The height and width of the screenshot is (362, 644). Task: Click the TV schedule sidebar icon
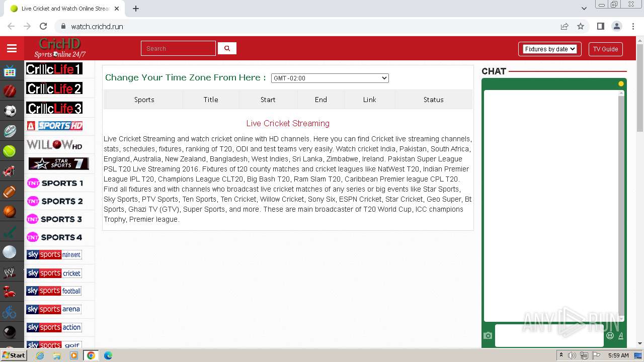(10, 71)
